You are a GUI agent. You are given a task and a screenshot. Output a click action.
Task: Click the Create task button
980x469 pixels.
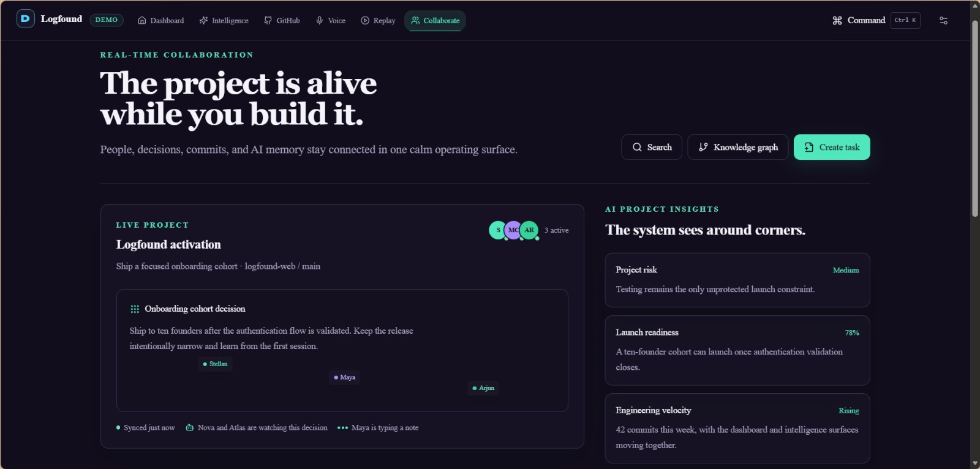pos(832,147)
